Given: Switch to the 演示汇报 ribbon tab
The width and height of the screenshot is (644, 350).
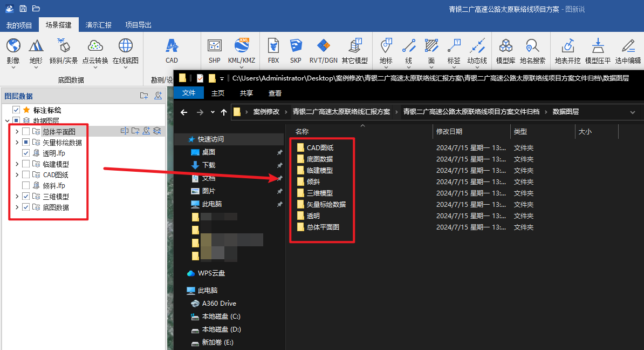Looking at the screenshot, I should 98,25.
